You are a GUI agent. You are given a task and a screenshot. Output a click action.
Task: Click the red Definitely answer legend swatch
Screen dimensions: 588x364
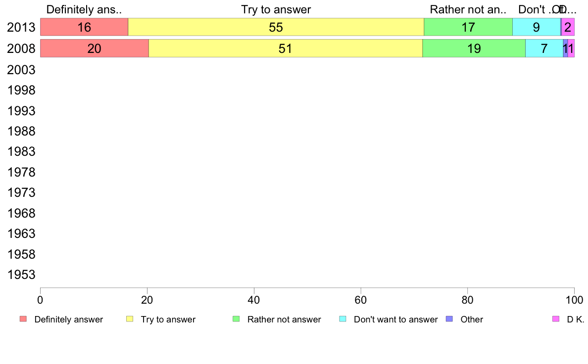[23, 319]
